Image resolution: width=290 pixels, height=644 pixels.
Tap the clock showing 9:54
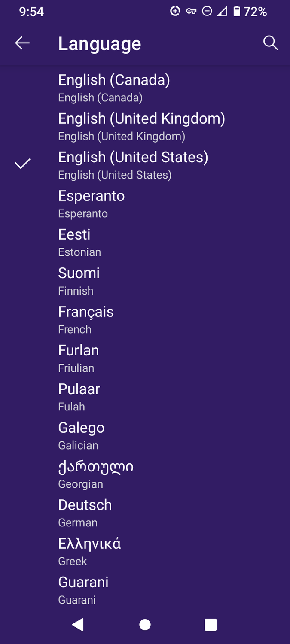pyautogui.click(x=30, y=12)
